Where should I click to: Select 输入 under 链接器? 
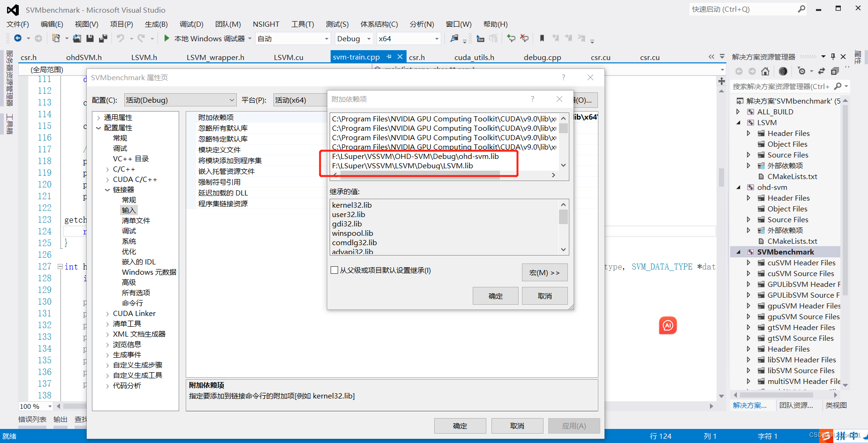click(x=128, y=210)
